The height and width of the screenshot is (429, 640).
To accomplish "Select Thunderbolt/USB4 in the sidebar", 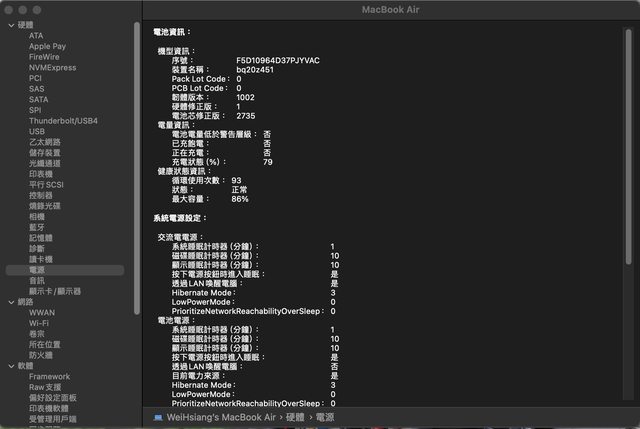I will (x=63, y=121).
